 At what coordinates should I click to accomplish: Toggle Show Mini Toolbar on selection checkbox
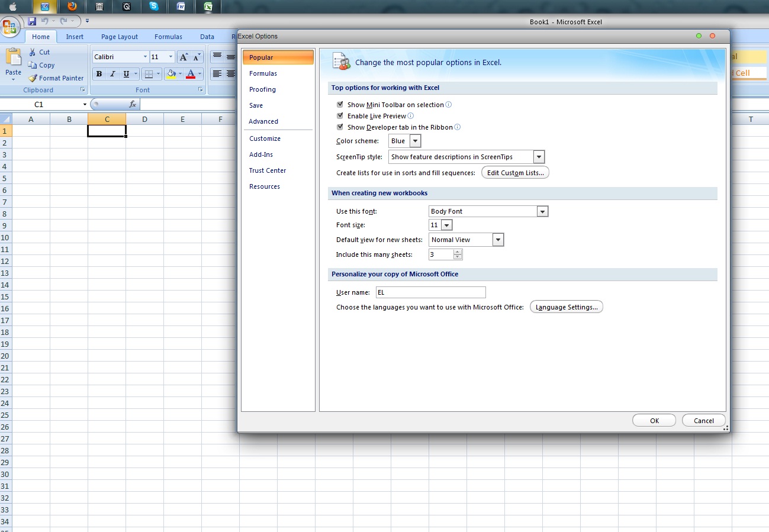(340, 104)
